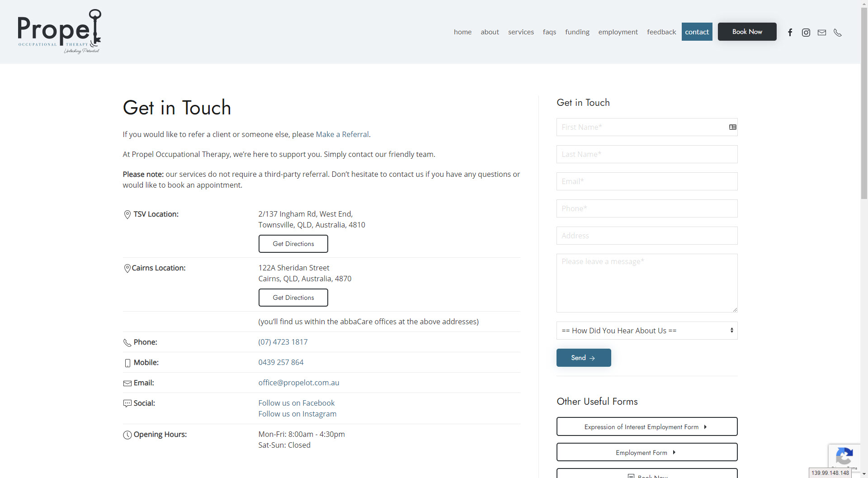
Task: Select the highlighted contact menu item
Action: point(697,32)
